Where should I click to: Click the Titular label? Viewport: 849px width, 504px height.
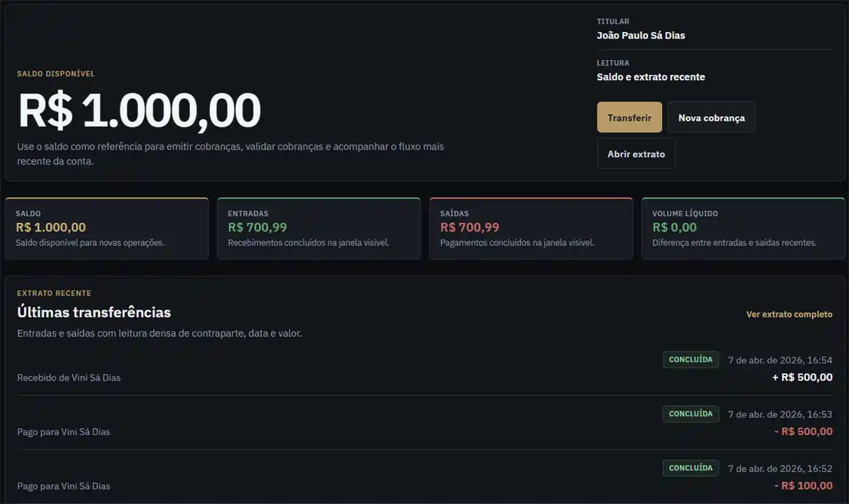[x=613, y=22]
